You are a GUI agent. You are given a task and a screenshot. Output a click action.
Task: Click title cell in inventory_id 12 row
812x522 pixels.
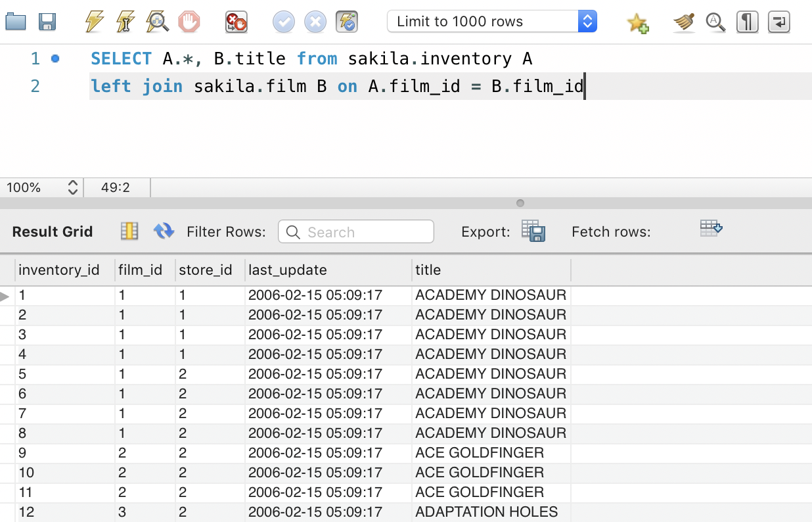[x=491, y=512]
